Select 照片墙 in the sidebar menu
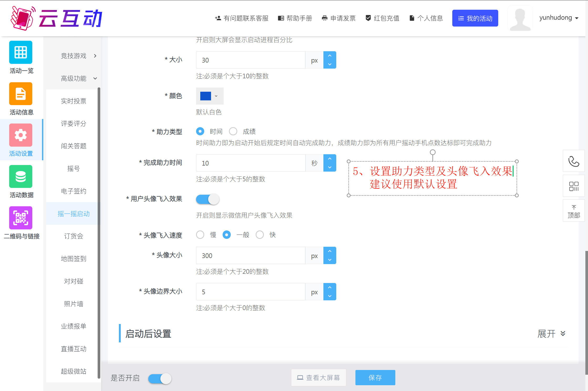The height and width of the screenshot is (391, 588). pyautogui.click(x=73, y=304)
